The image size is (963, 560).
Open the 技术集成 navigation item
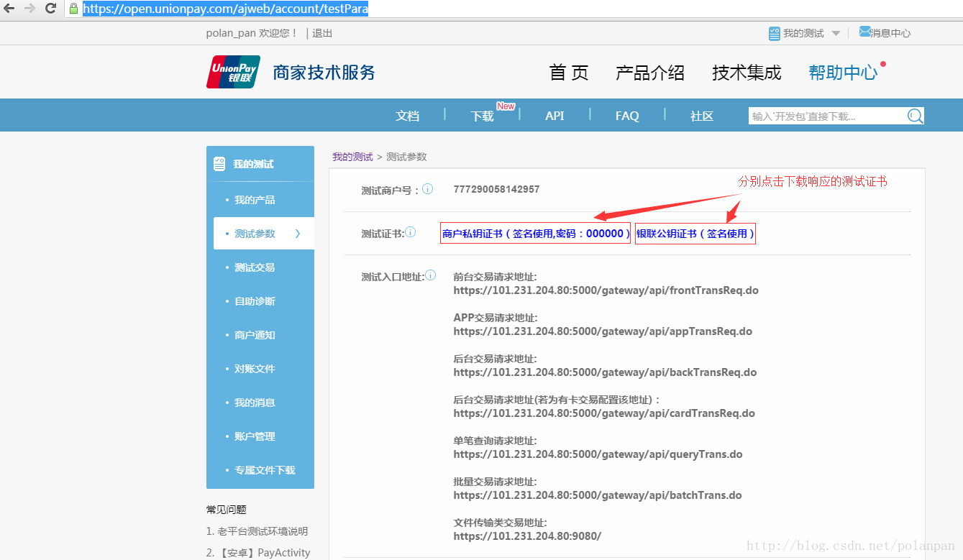[x=747, y=73]
